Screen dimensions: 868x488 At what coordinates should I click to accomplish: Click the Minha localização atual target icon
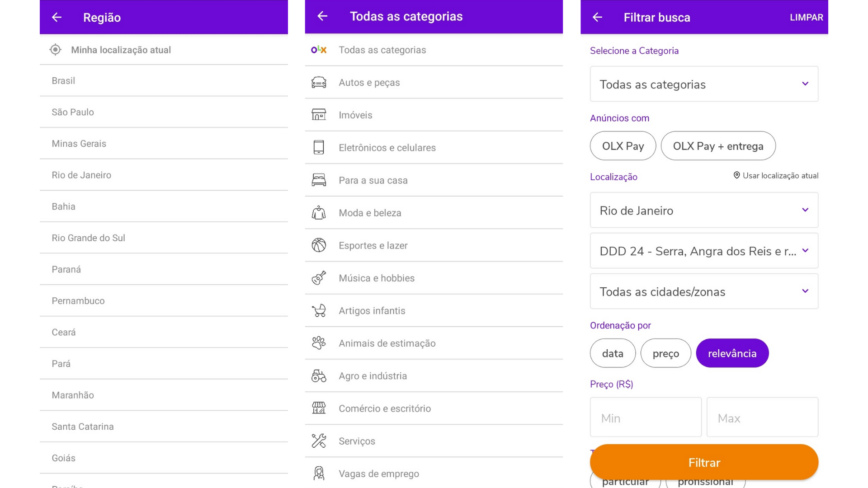[55, 50]
